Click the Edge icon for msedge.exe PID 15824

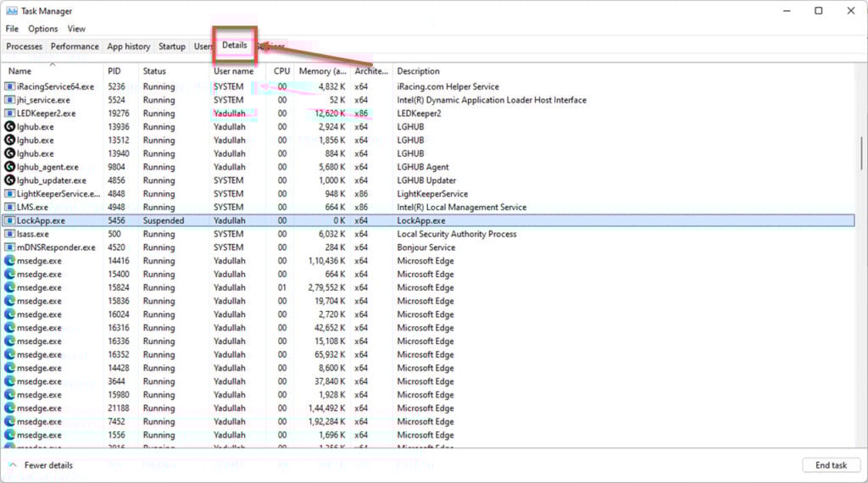click(9, 288)
